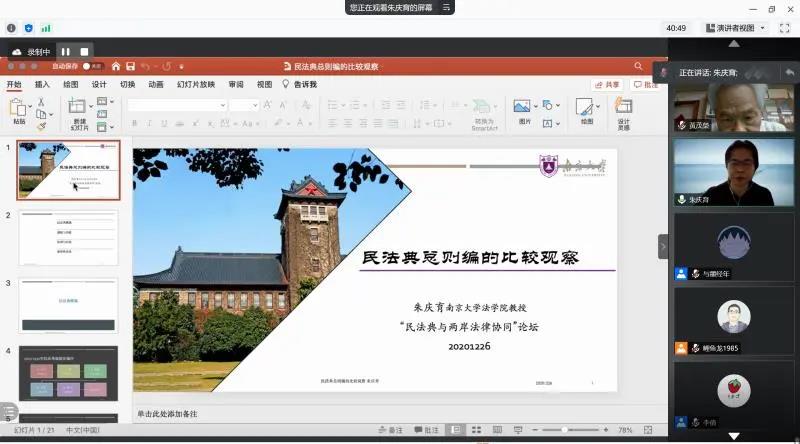The height and width of the screenshot is (444, 800).
Task: Click the save icon in quick access toolbar
Action: [130, 66]
